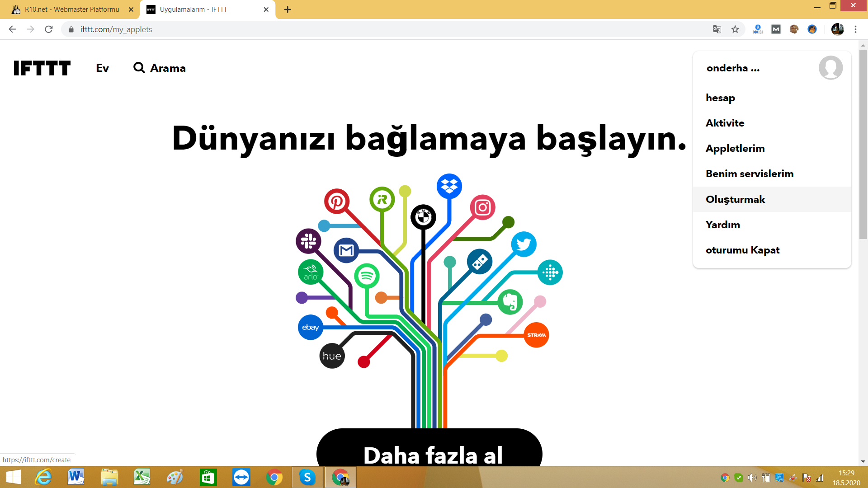
Task: Close the Uygulamalarım - IFTTT tab
Action: 266,9
